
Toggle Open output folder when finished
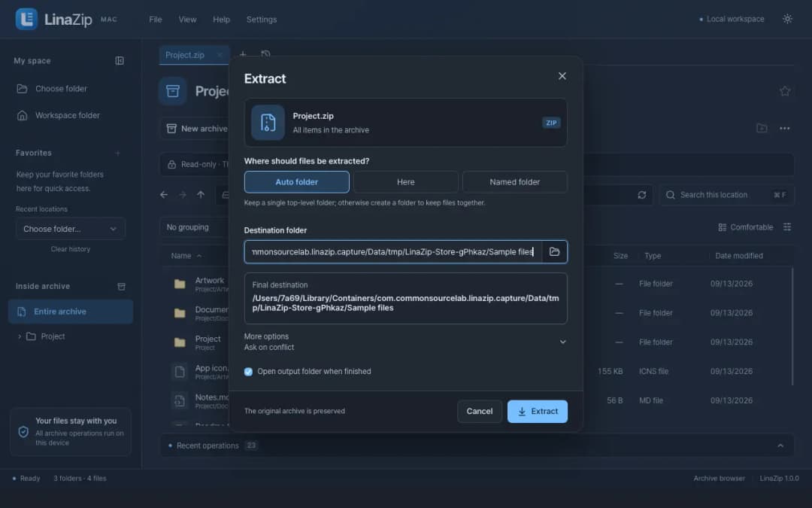point(248,372)
